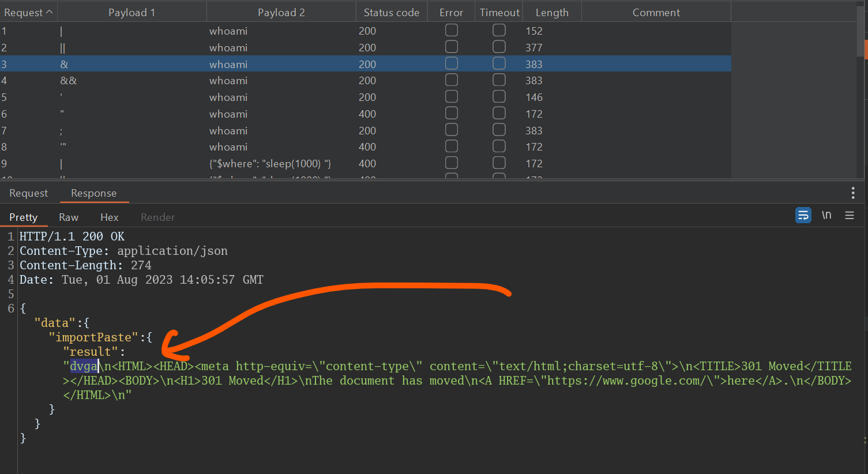The height and width of the screenshot is (474, 868).
Task: Sort table by Length column
Action: click(x=552, y=12)
